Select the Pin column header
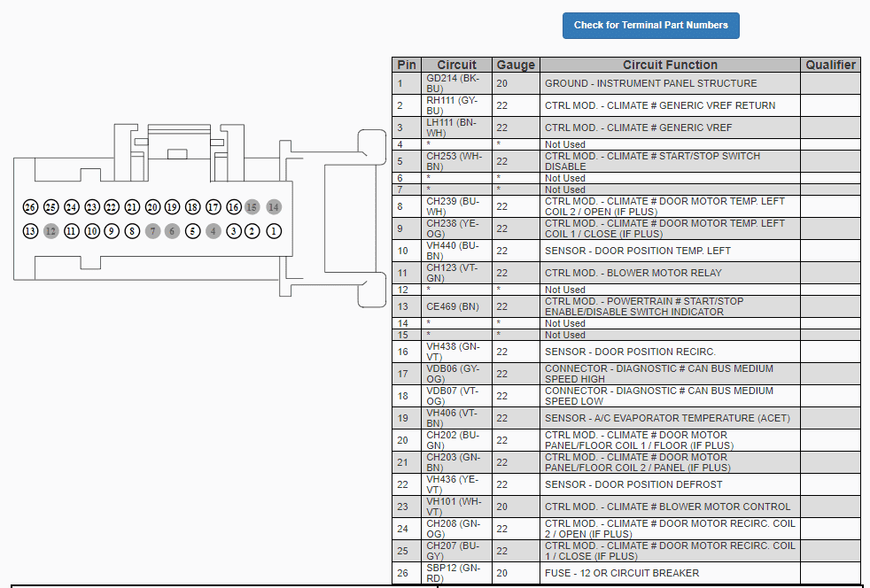 [407, 65]
